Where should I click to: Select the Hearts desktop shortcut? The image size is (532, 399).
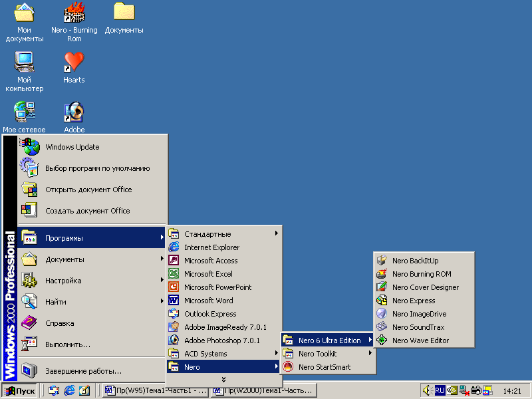coord(74,67)
